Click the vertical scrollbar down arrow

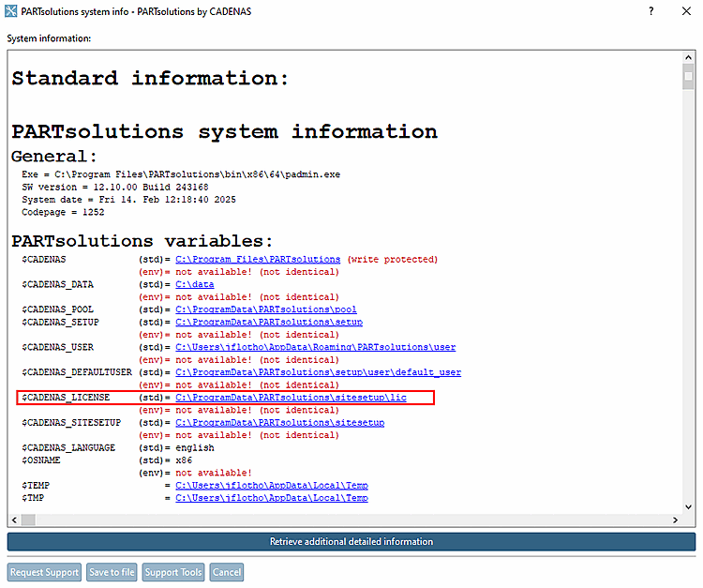coord(688,506)
